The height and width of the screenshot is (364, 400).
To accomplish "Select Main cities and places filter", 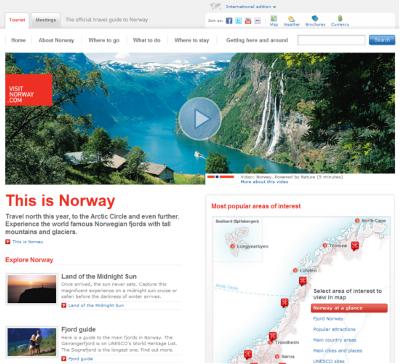I will (x=338, y=351).
